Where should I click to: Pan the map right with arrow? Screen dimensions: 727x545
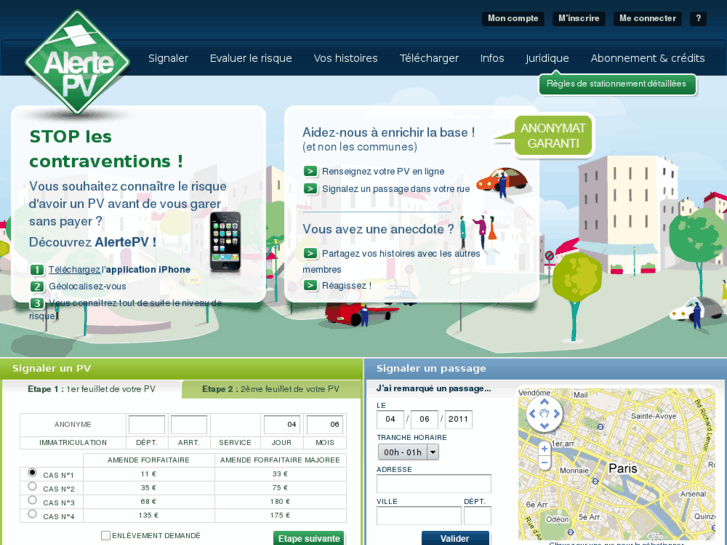click(556, 414)
